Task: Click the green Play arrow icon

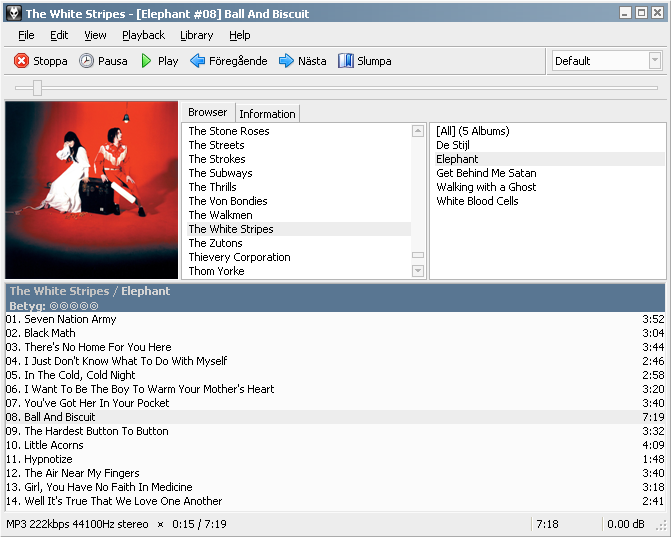Action: coord(147,61)
